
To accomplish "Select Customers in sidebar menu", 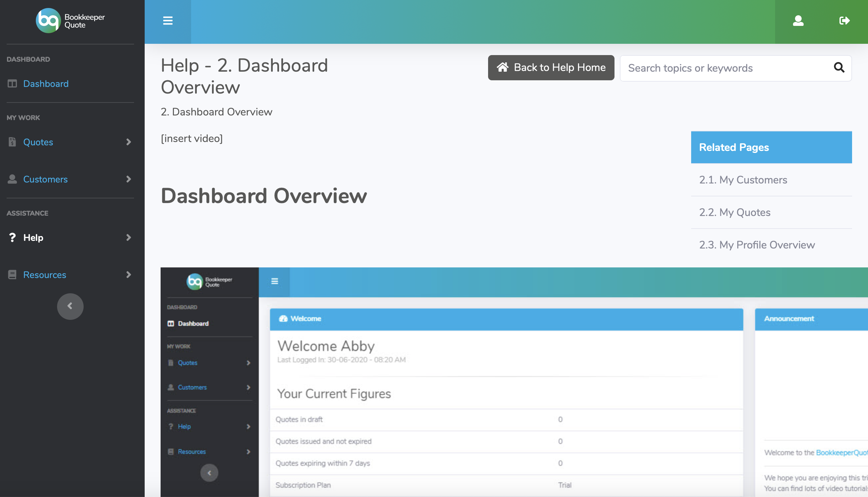I will (45, 179).
